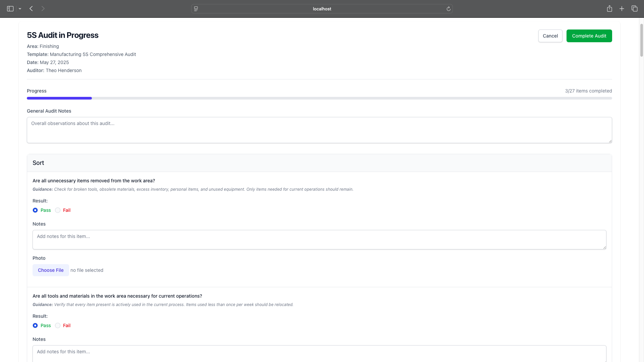This screenshot has height=362, width=644.
Task: Click the '3/27 items completed' text
Action: 588,91
